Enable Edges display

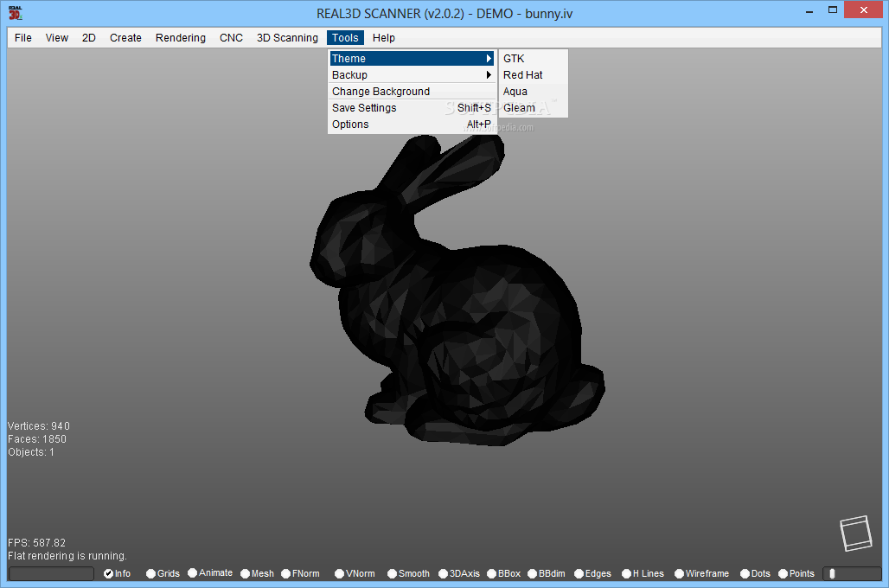(x=593, y=573)
